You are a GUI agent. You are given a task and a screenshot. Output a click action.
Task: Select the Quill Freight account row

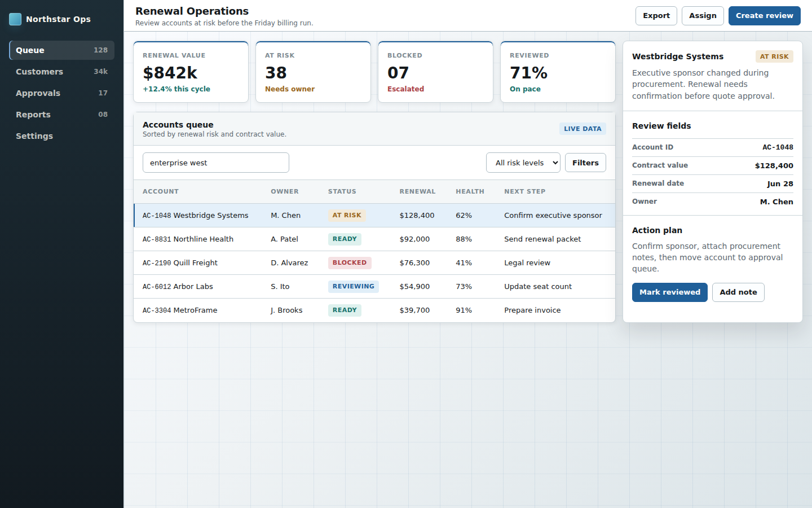[x=374, y=263]
